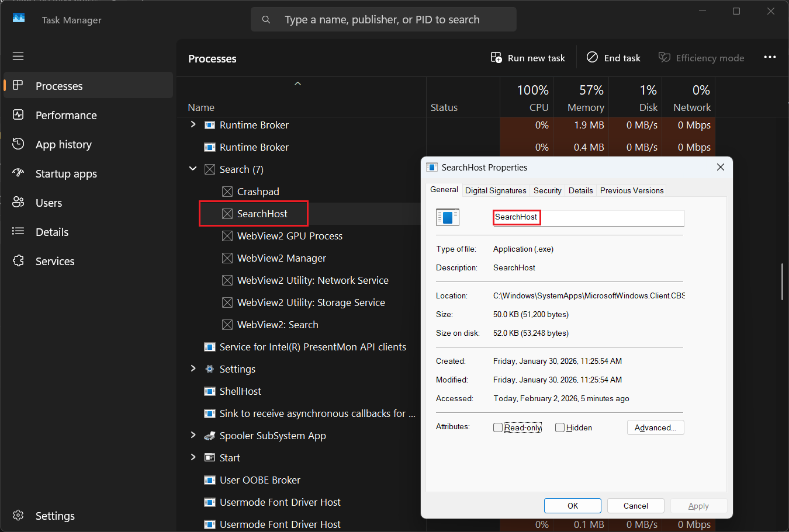This screenshot has width=789, height=532.
Task: Open the Users page icon
Action: [18, 203]
